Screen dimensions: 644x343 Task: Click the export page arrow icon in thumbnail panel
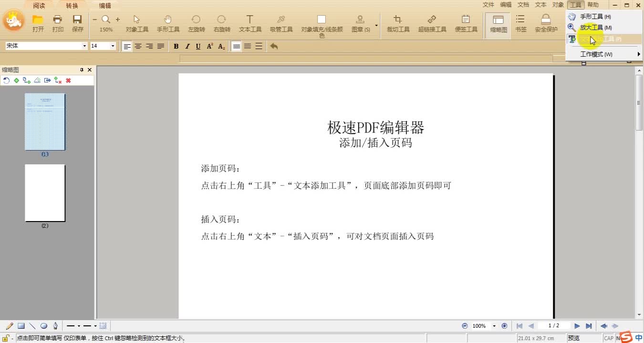(47, 81)
